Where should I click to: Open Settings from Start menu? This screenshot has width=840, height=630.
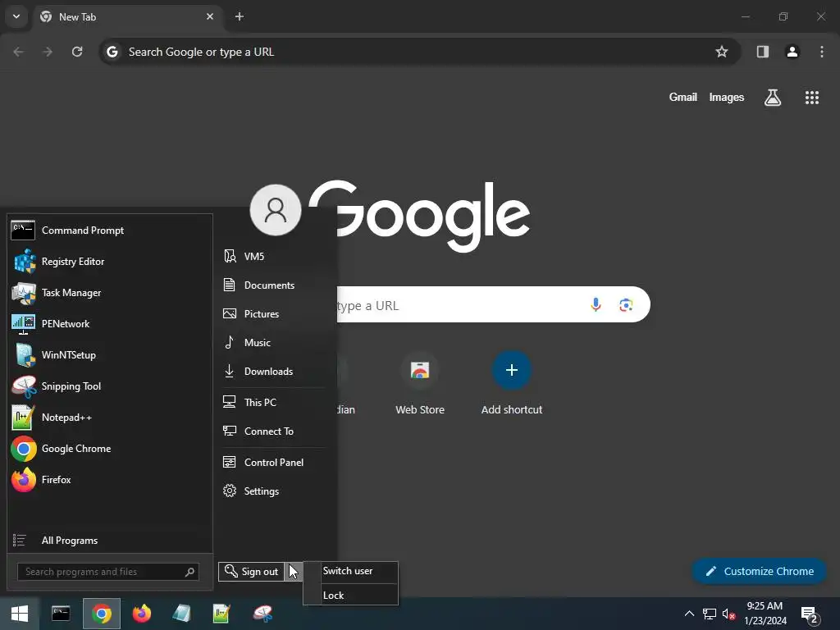point(273,491)
